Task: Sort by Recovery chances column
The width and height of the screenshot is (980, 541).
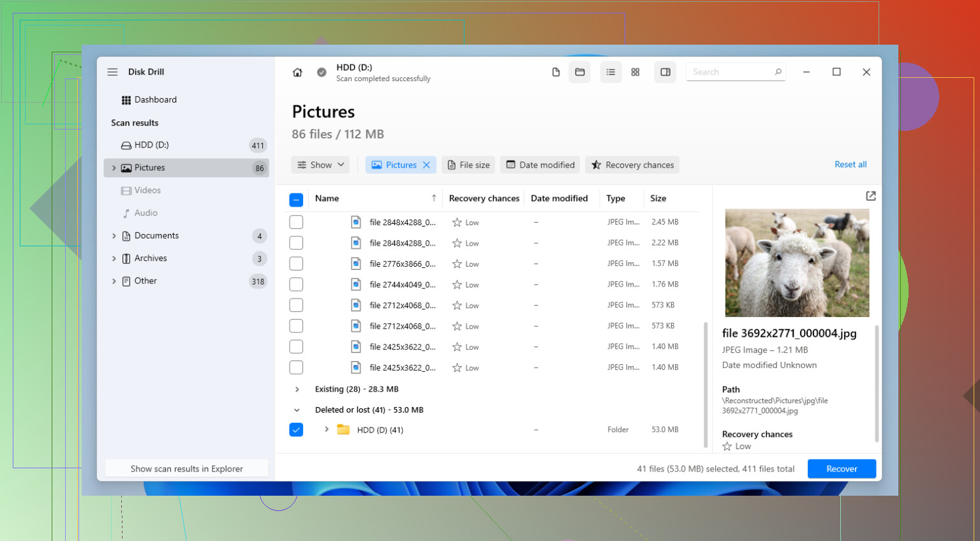Action: pos(484,198)
